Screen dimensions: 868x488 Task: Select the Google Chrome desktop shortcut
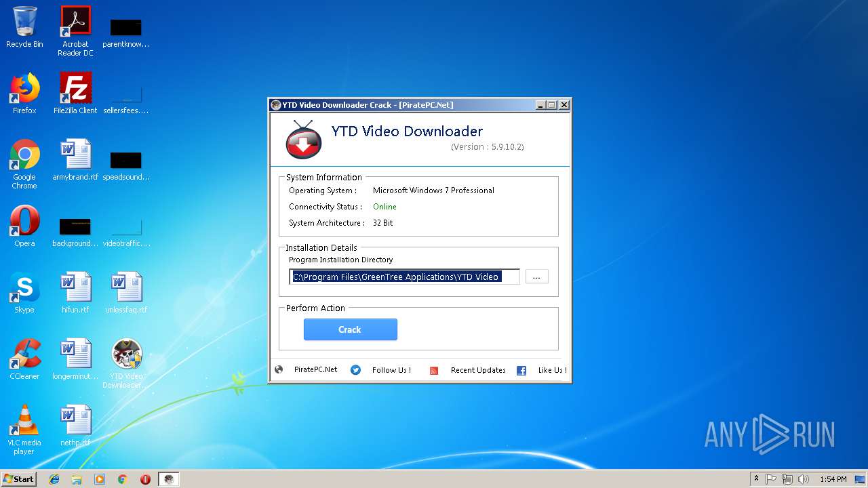point(24,164)
